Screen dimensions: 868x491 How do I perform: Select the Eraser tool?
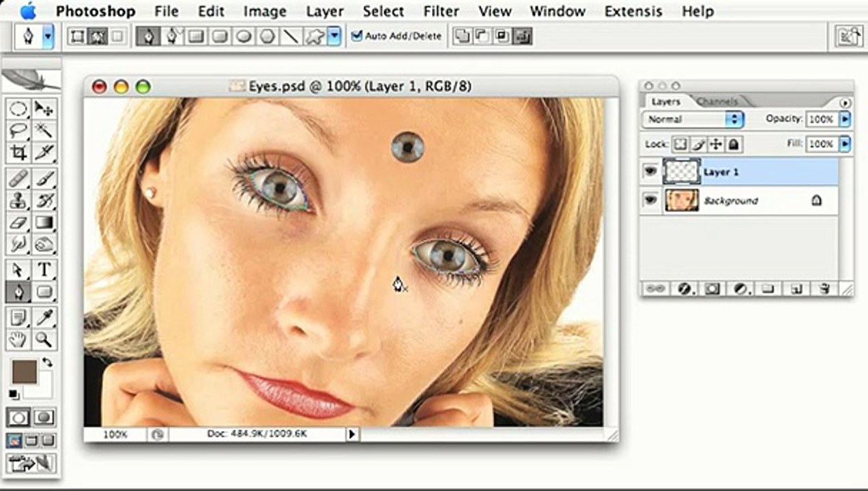click(18, 222)
